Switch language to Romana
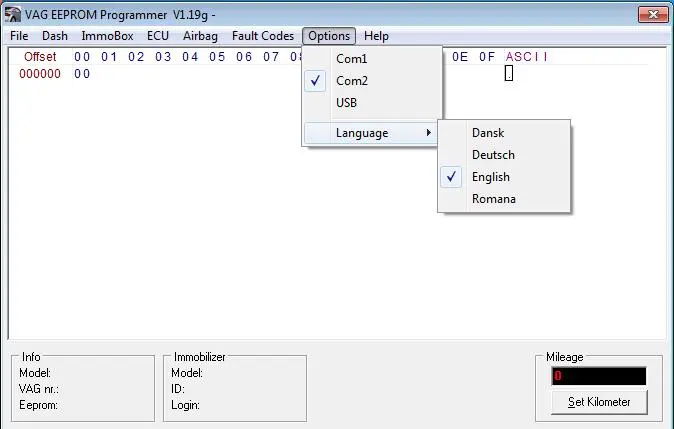Screen dimensions: 674x429 click(494, 199)
